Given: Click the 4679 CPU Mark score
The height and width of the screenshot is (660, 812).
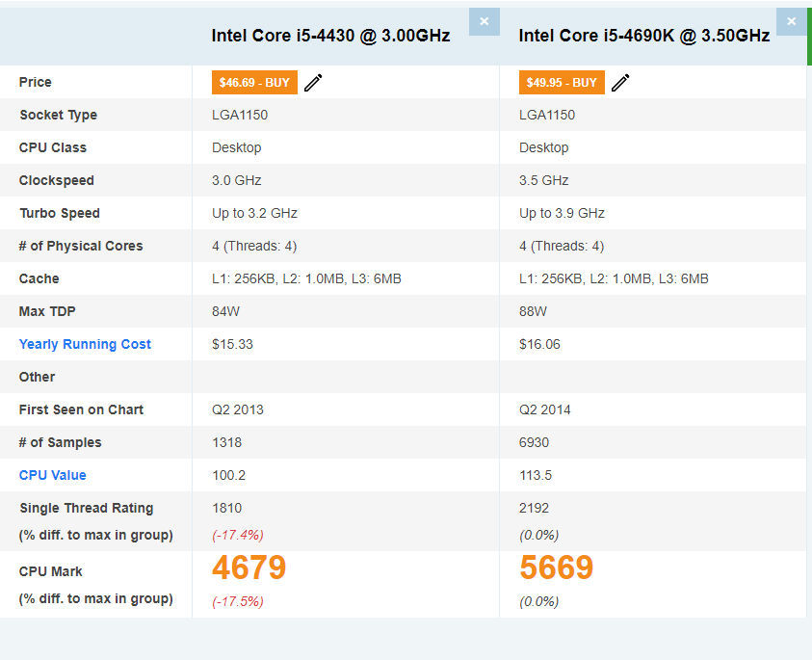Looking at the screenshot, I should click(x=249, y=568).
